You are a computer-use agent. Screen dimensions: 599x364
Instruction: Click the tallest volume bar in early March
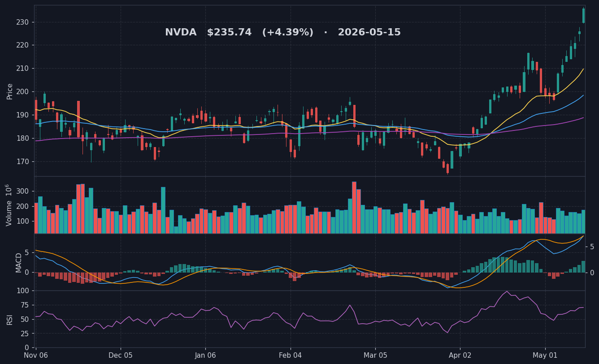click(354, 208)
